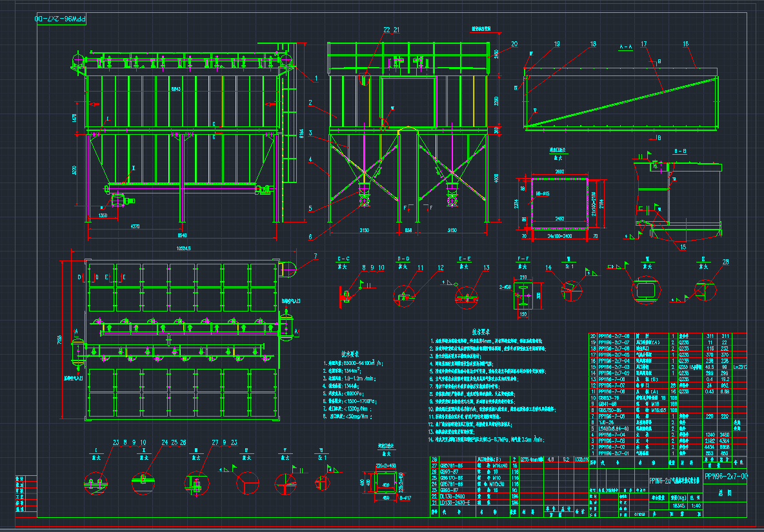Click parts list code PPW96-2x7-06
The image size is (764, 532).
click(614, 348)
